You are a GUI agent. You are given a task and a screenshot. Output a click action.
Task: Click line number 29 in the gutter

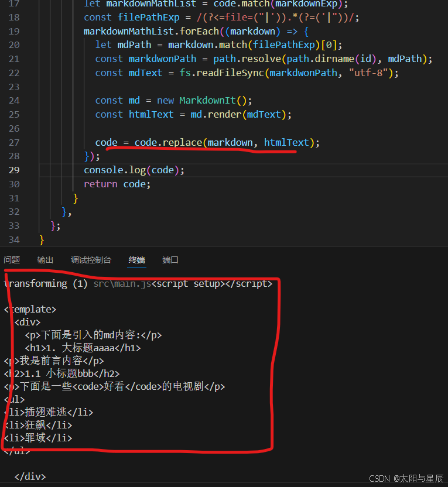pos(14,170)
